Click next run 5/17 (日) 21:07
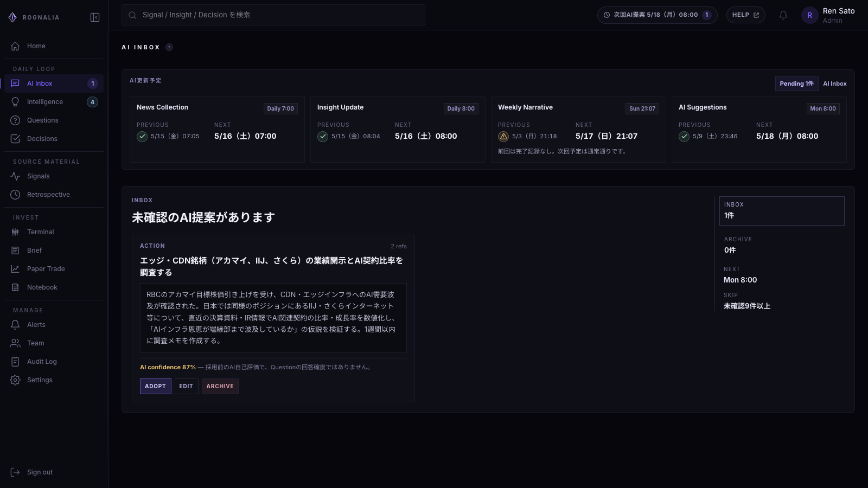The height and width of the screenshot is (488, 868). point(607,136)
